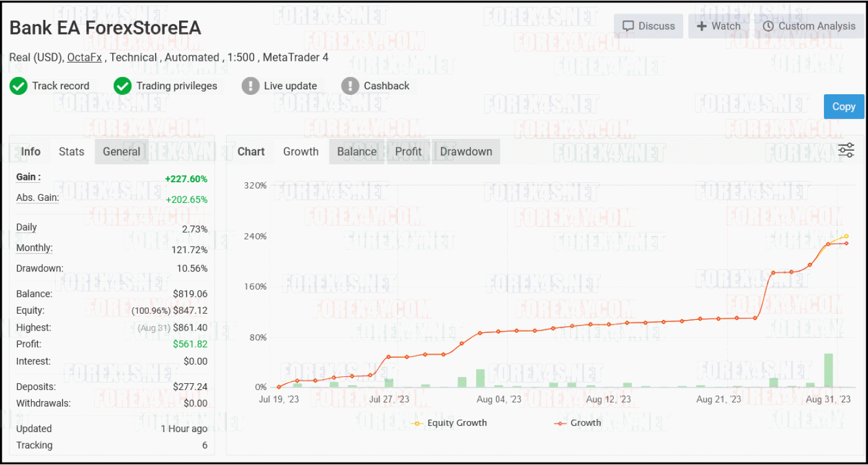
Task: Click the Cashback warning icon
Action: 350,86
